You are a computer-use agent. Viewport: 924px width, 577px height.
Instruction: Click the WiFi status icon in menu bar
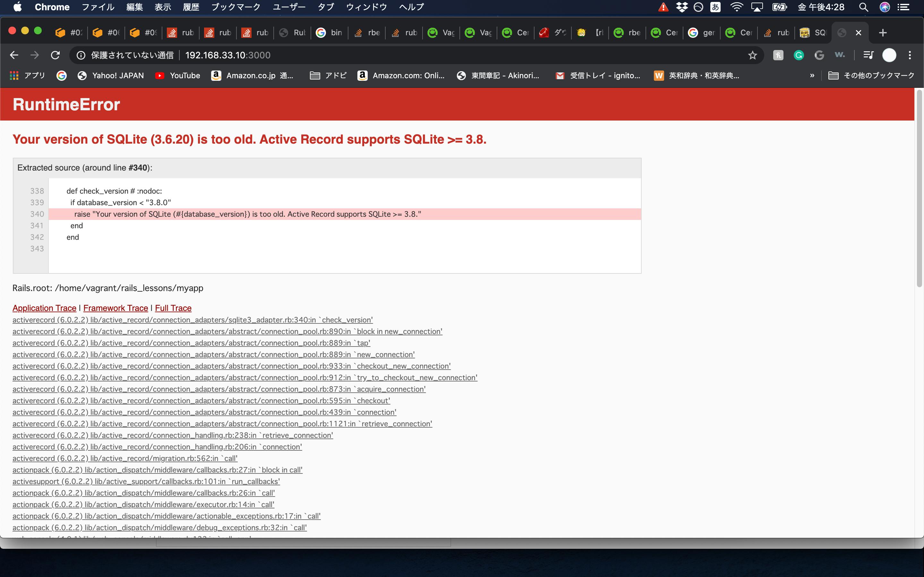(739, 8)
